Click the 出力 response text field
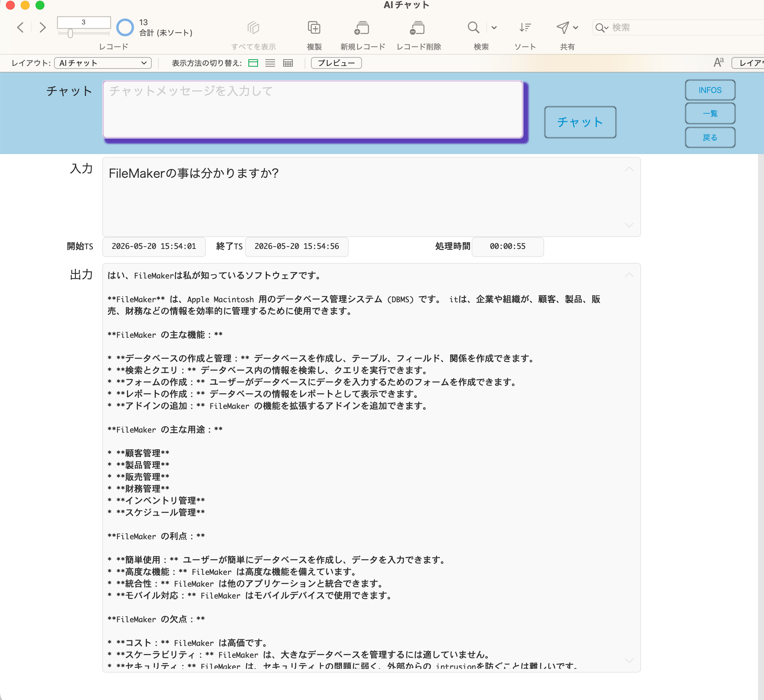Viewport: 764px width, 700px height. tap(371, 467)
